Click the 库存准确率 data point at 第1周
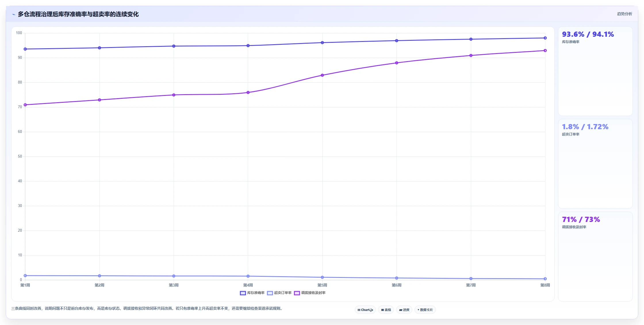Image resolution: width=644 pixels, height=325 pixels. click(x=25, y=49)
